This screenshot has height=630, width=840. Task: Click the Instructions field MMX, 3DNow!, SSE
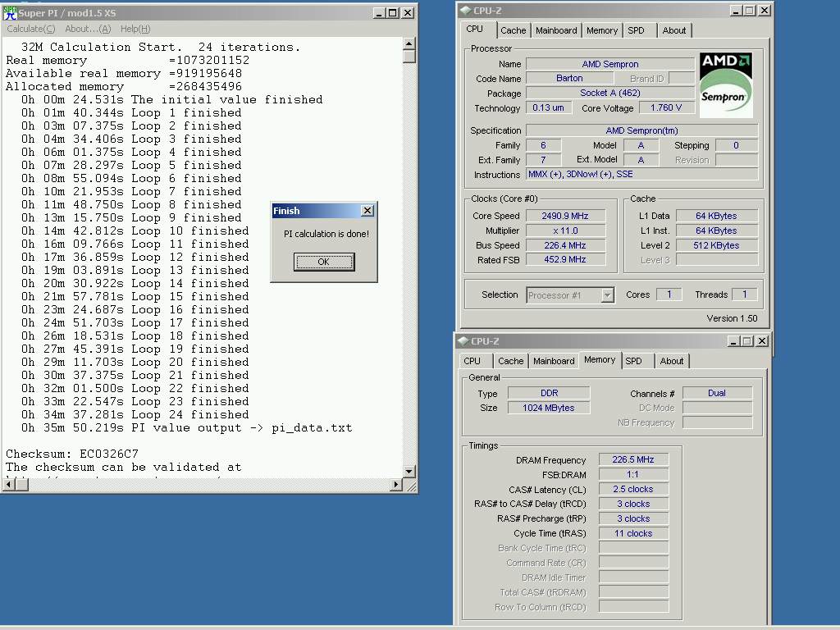pyautogui.click(x=641, y=174)
